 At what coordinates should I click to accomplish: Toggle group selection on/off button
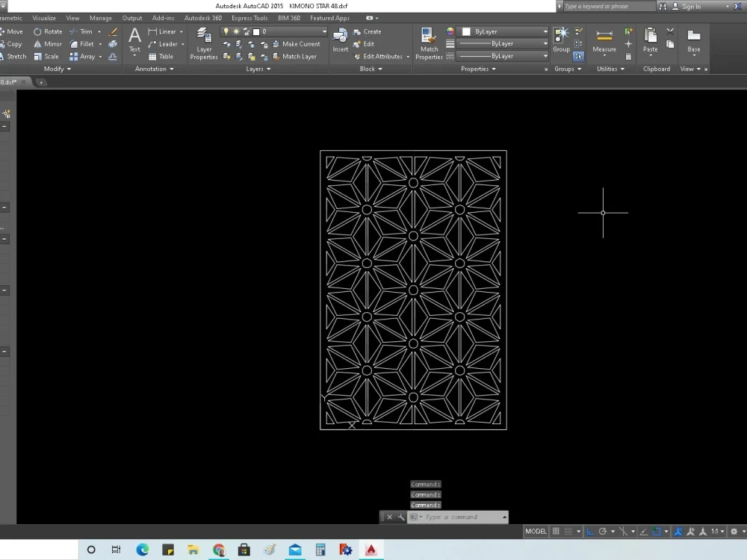(x=578, y=56)
